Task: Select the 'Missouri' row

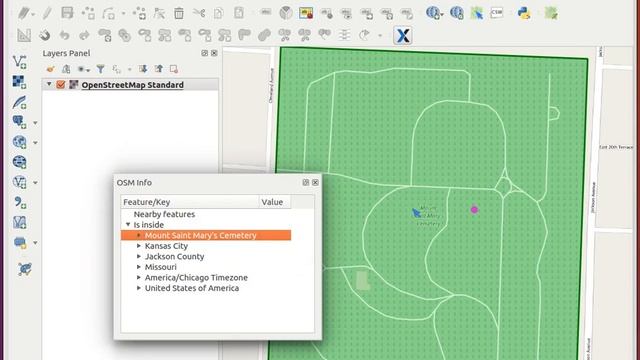Action: (160, 267)
